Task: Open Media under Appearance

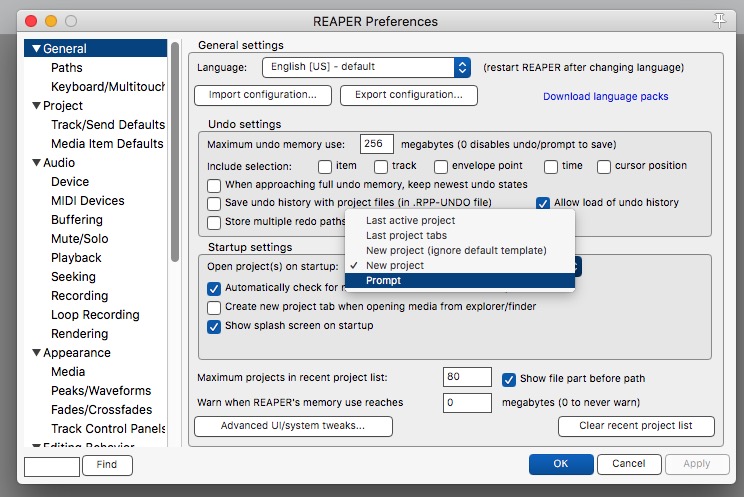Action: click(x=68, y=372)
